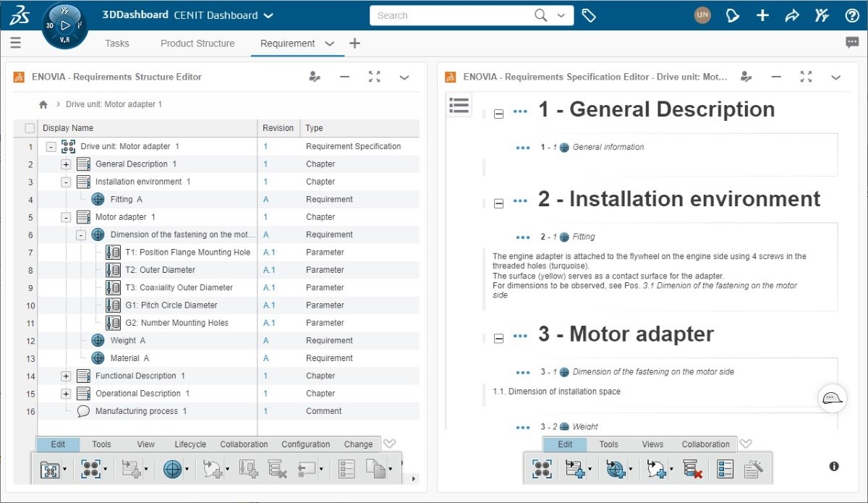
Task: Open the chat bubble icon under the top bar
Action: click(x=852, y=43)
